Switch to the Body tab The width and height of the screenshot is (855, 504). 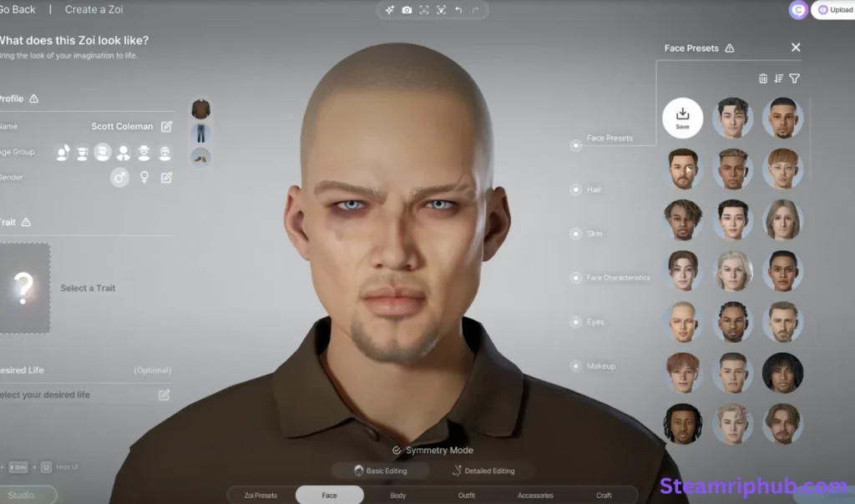[398, 496]
